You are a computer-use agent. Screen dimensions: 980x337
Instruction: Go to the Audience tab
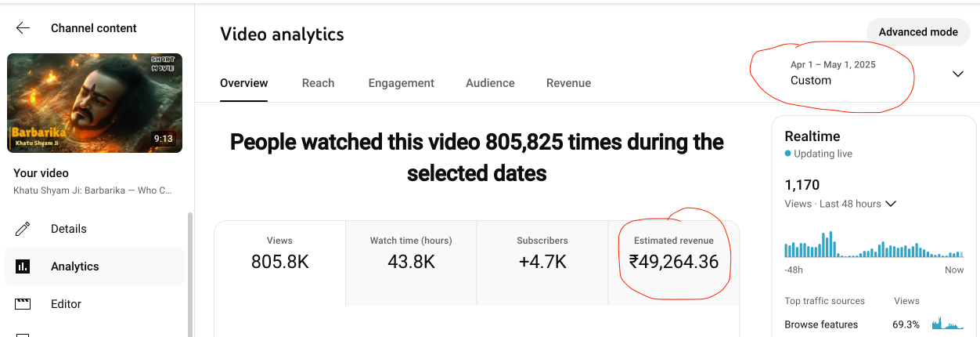tap(490, 83)
